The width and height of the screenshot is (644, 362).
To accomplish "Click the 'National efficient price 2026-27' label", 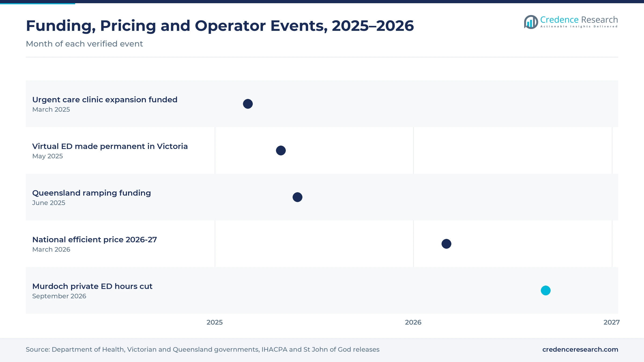I will point(94,240).
